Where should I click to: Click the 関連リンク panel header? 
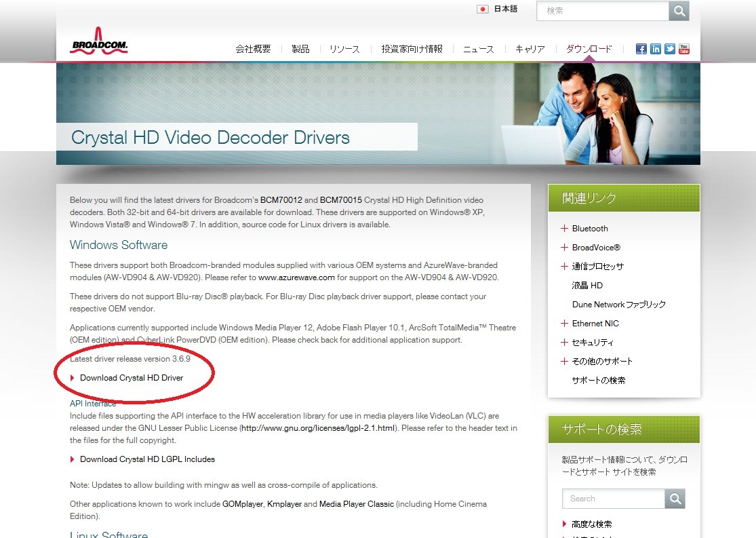coord(624,198)
